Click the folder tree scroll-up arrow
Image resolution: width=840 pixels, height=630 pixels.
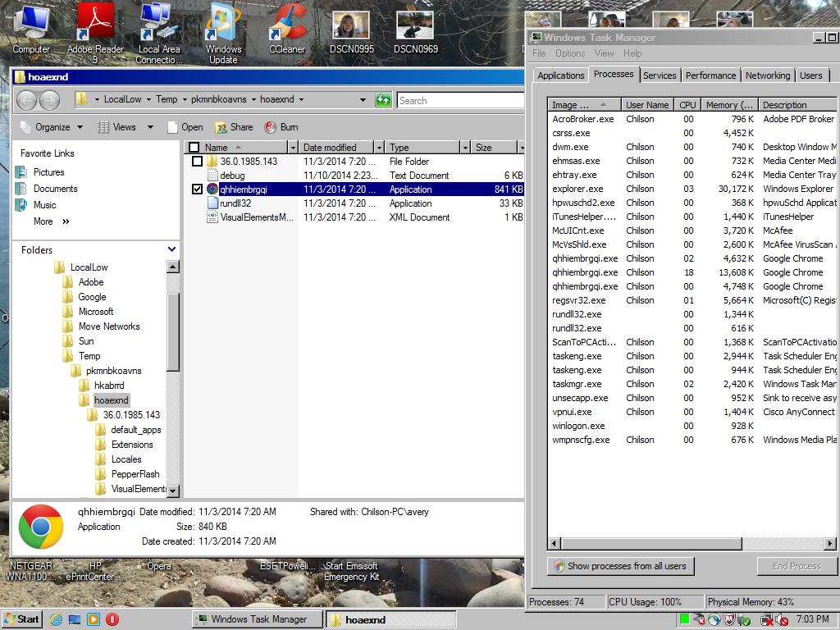pyautogui.click(x=172, y=267)
